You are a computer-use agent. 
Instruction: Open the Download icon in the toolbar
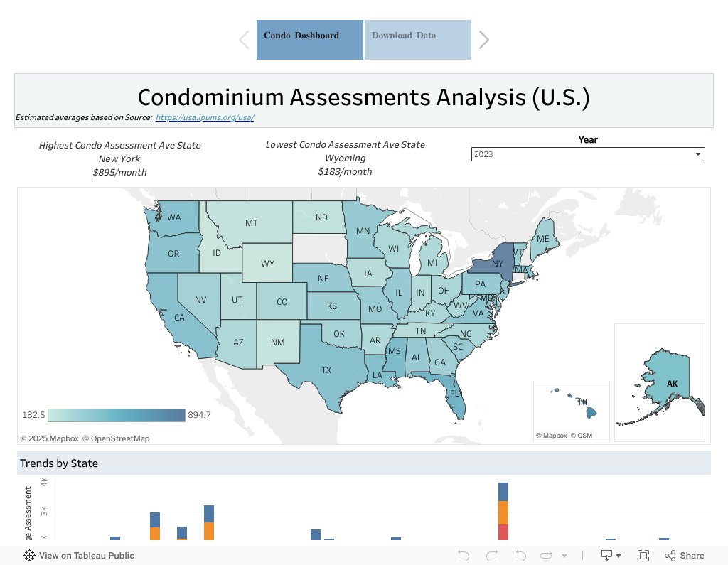pyautogui.click(x=606, y=555)
